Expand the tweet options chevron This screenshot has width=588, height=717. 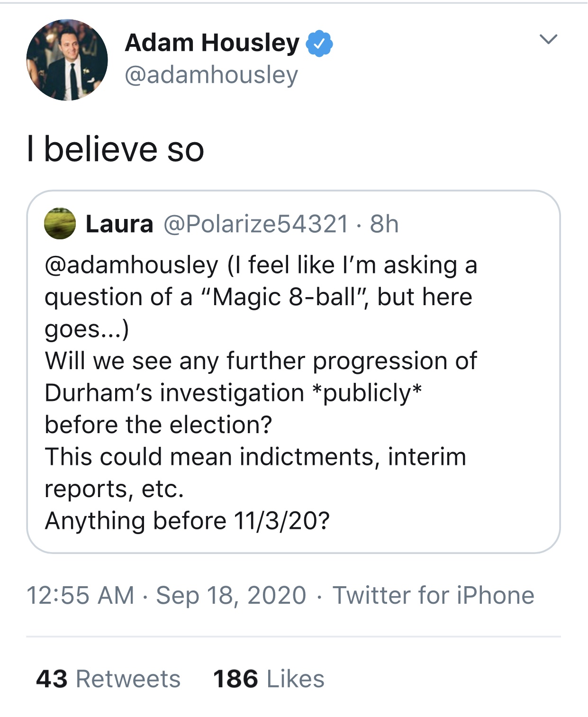click(x=548, y=39)
